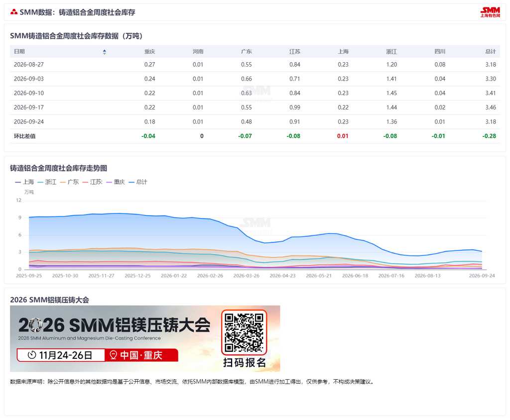This screenshot has height=420, width=510.
Task: Click the red 0.01 上海 change value
Action: coord(343,136)
